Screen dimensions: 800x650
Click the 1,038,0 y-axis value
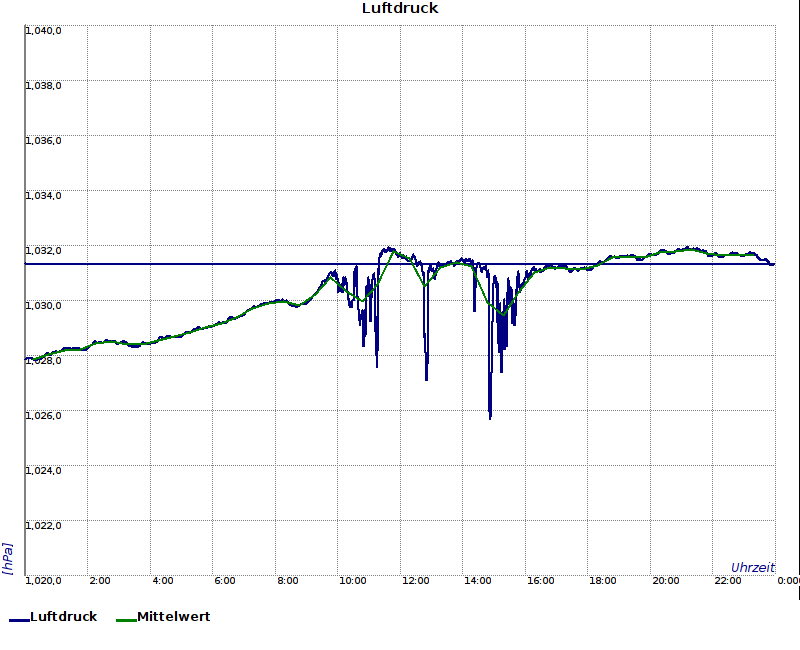pyautogui.click(x=43, y=86)
